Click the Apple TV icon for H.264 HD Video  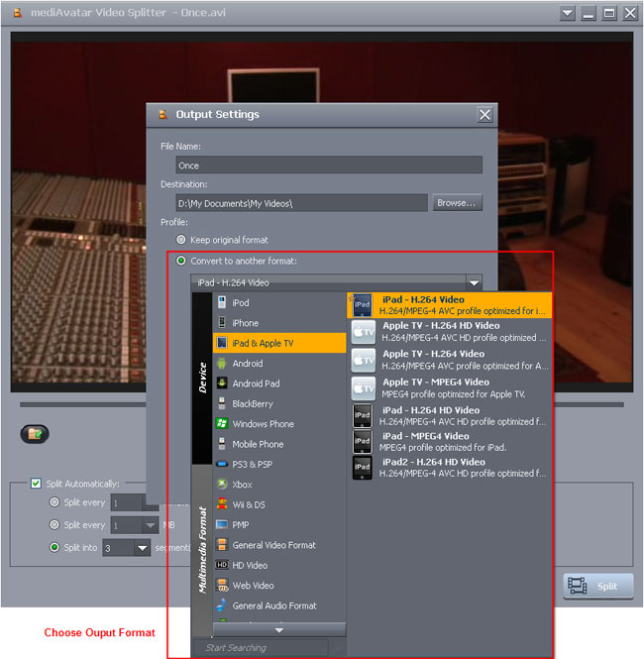tap(364, 332)
